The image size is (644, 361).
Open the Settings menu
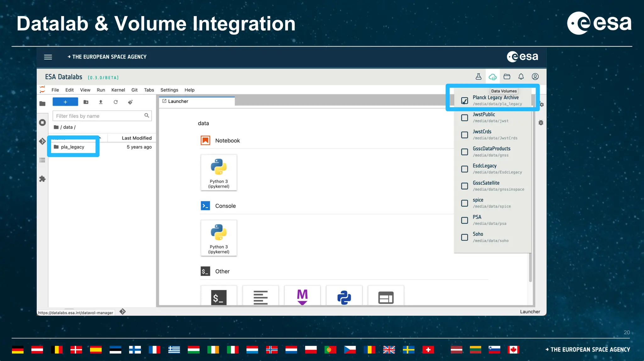pos(169,90)
